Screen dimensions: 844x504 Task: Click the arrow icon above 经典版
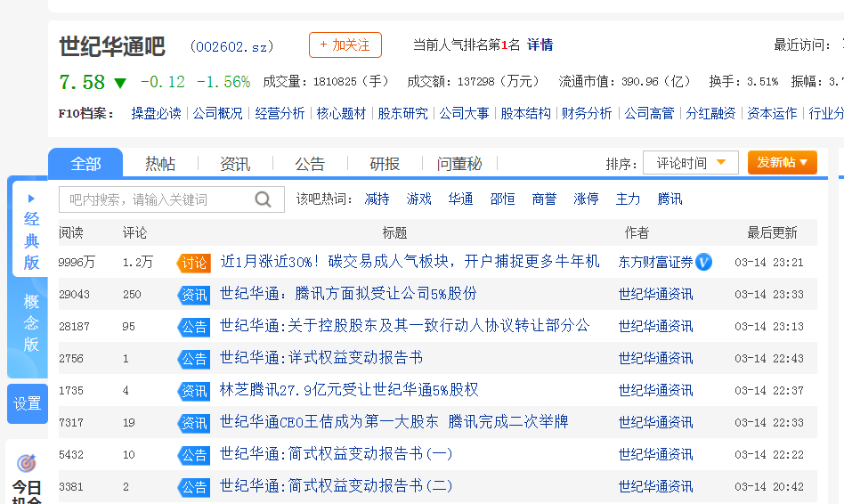[x=31, y=199]
